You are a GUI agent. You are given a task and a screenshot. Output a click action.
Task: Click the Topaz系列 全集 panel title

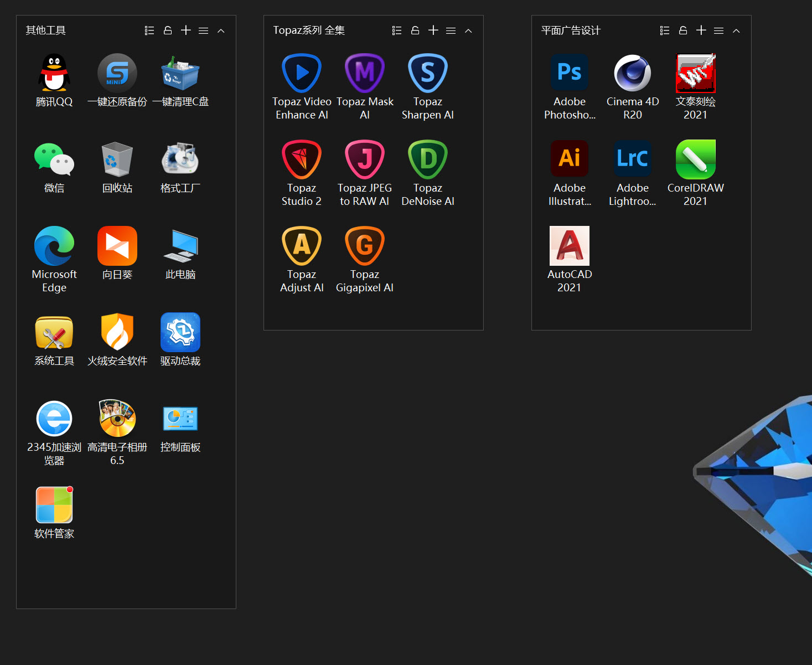tap(309, 30)
